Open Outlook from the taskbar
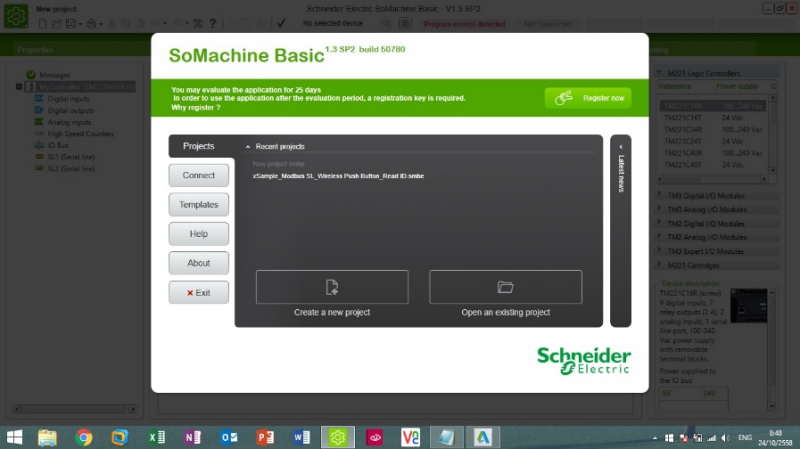The width and height of the screenshot is (800, 449). [229, 437]
